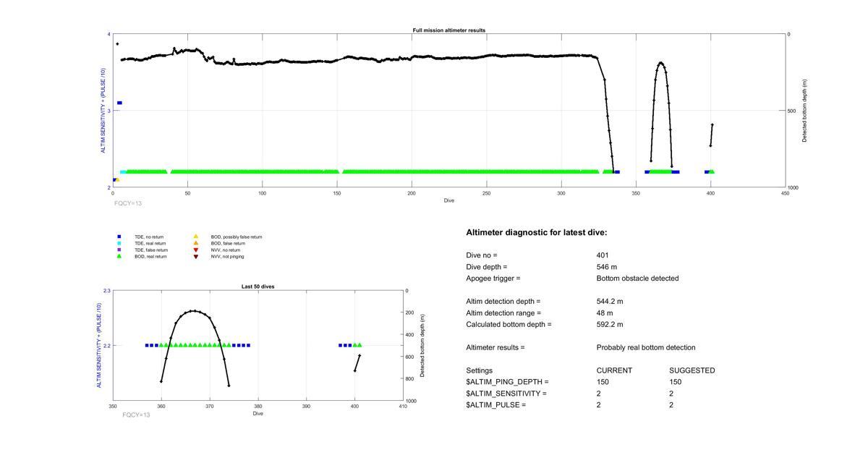Click the 'Dive' x-axis label of the Last 50 dives chart
The height and width of the screenshot is (450, 868).
coord(258,414)
